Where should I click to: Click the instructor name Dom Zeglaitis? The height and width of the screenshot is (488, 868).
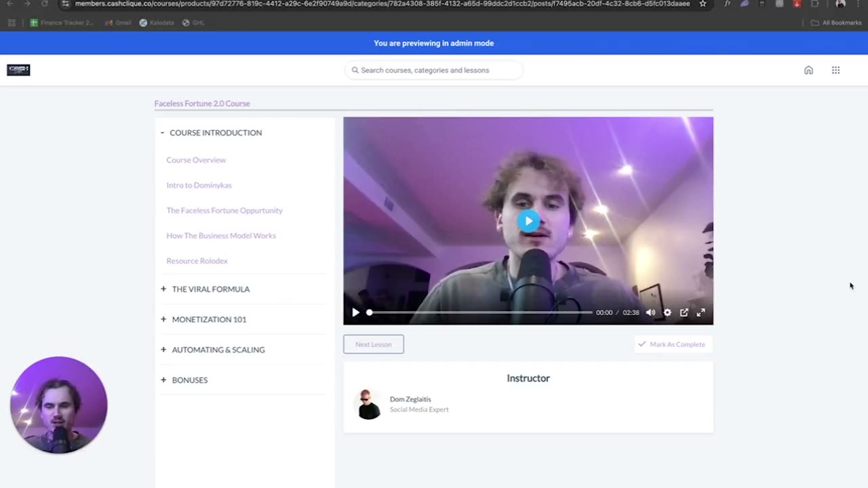pos(410,399)
